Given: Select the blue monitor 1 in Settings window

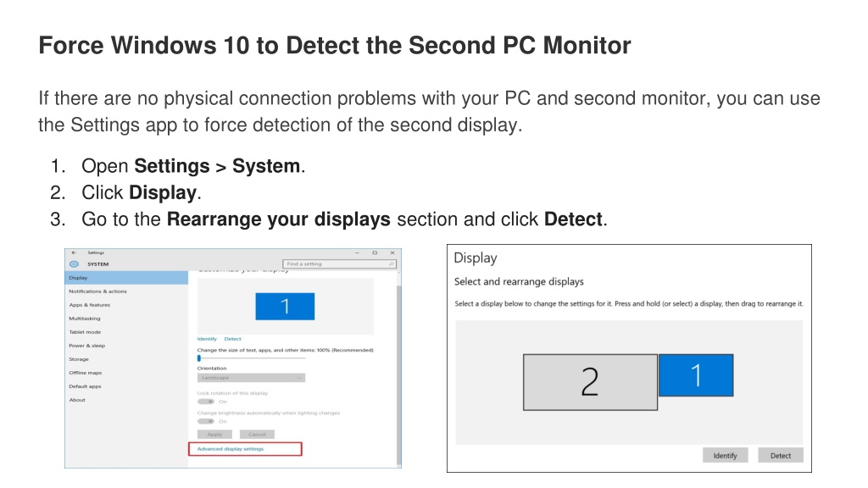Looking at the screenshot, I should click(285, 306).
